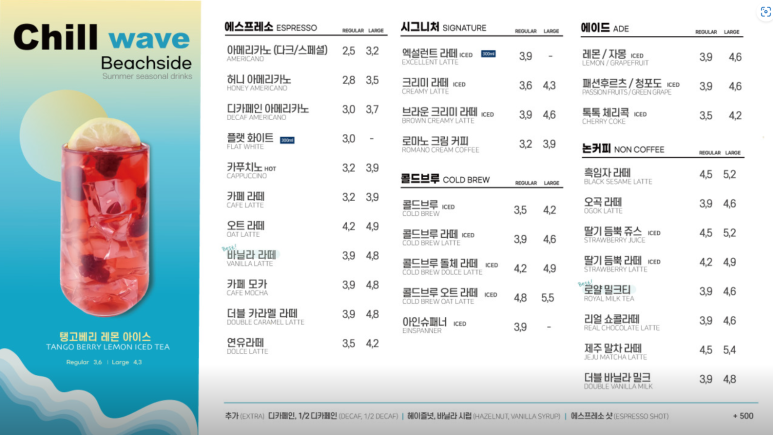
Task: Click the blue 300ml badge beside Excellent Latte
Action: pos(488,54)
